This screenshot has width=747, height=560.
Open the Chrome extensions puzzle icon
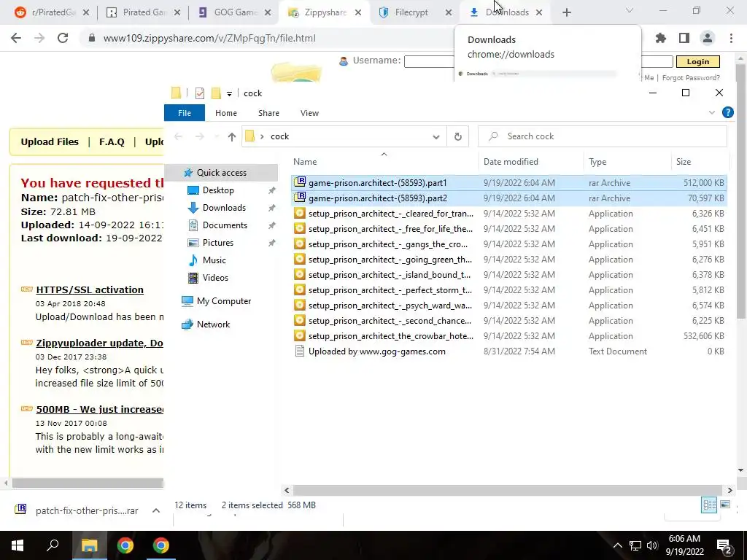[x=660, y=38]
